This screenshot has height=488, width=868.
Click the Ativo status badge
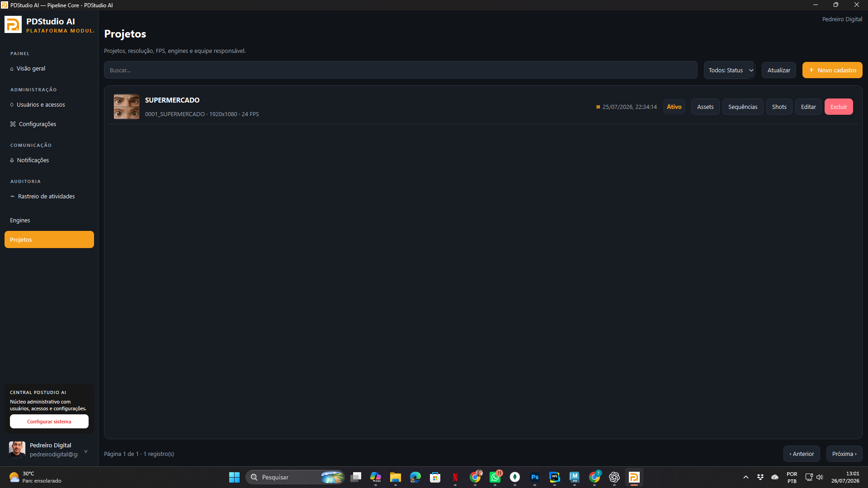[x=674, y=107]
